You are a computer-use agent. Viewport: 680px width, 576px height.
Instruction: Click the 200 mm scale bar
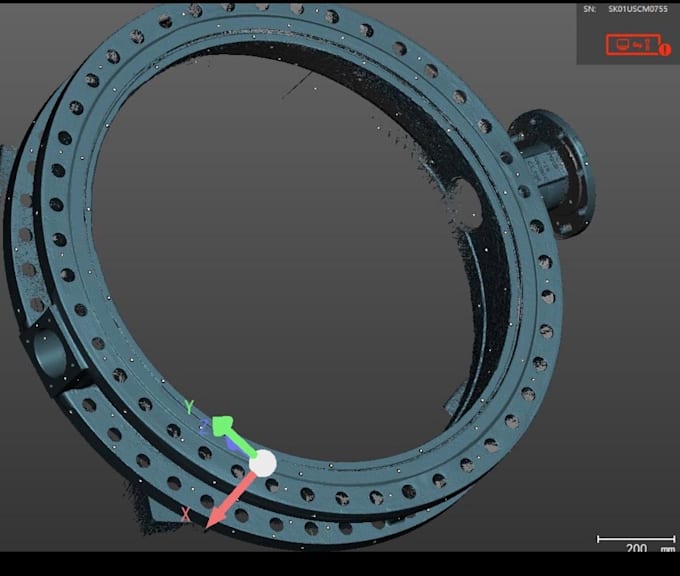[636, 539]
